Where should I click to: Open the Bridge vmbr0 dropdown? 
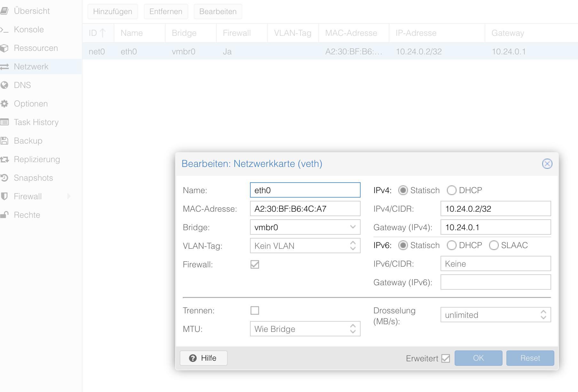pos(353,227)
